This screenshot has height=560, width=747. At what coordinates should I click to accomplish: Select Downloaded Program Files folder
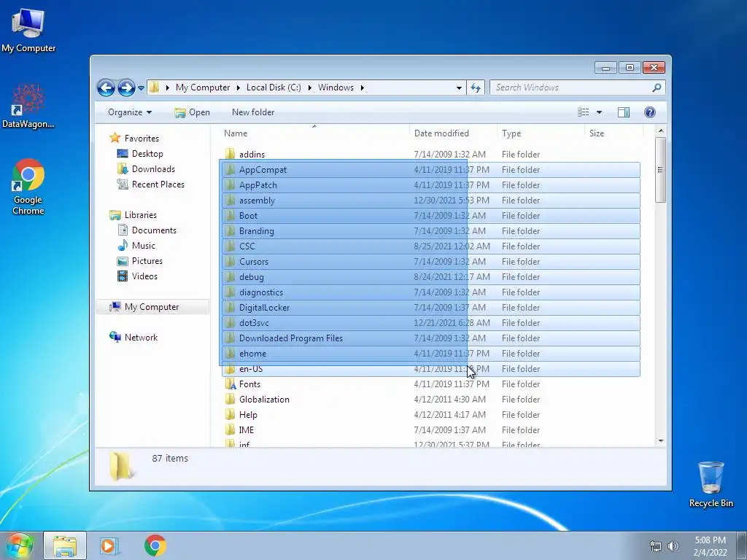coord(430,338)
